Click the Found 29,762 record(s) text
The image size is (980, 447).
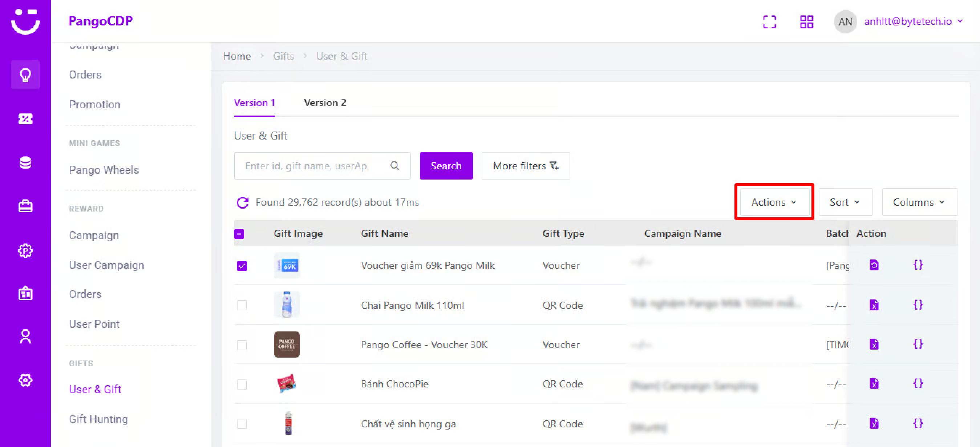[337, 202]
